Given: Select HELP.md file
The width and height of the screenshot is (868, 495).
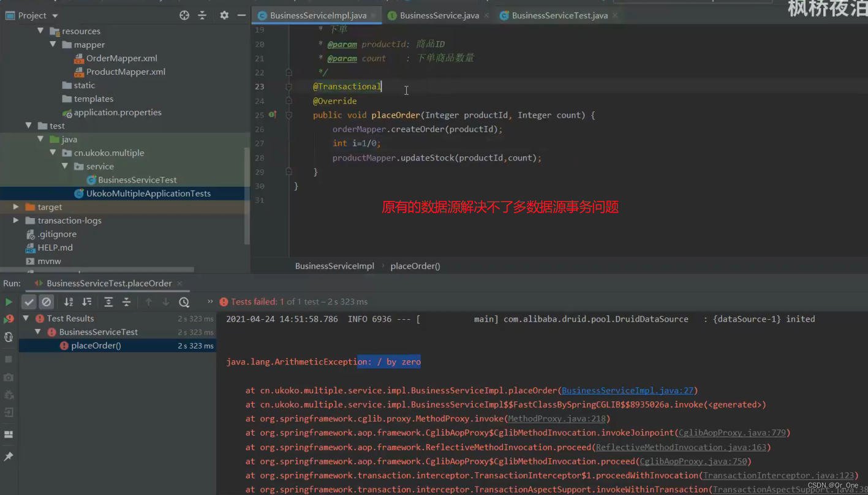Looking at the screenshot, I should pos(55,247).
